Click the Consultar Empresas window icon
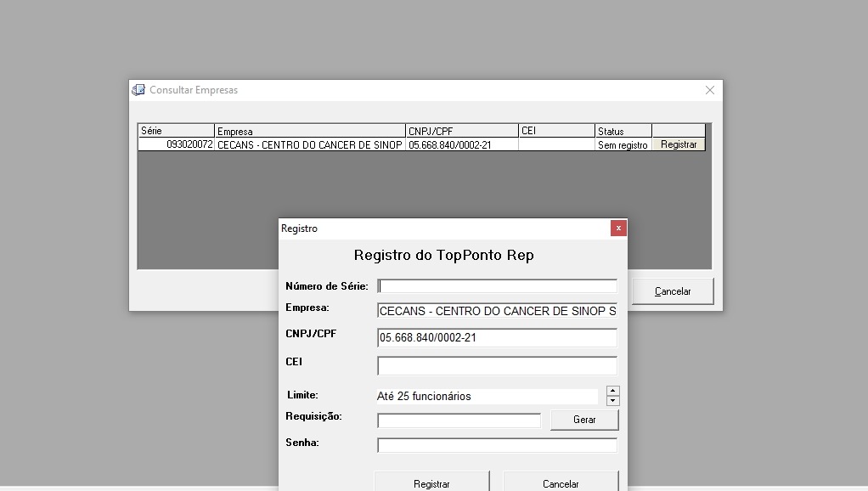This screenshot has width=868, height=491. tap(138, 90)
